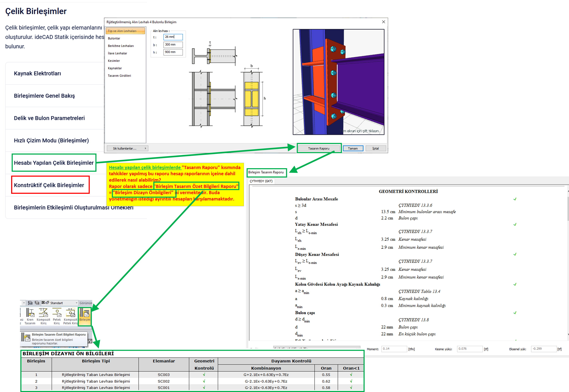Open the Kaynaklar section in dialog

[x=115, y=68]
